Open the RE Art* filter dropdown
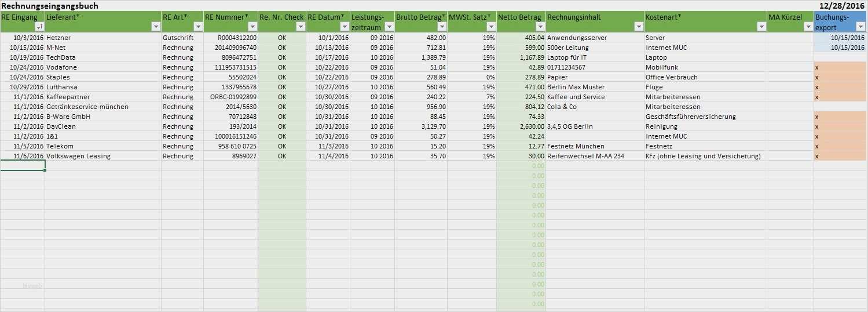This screenshot has height=312, width=868. pyautogui.click(x=198, y=27)
